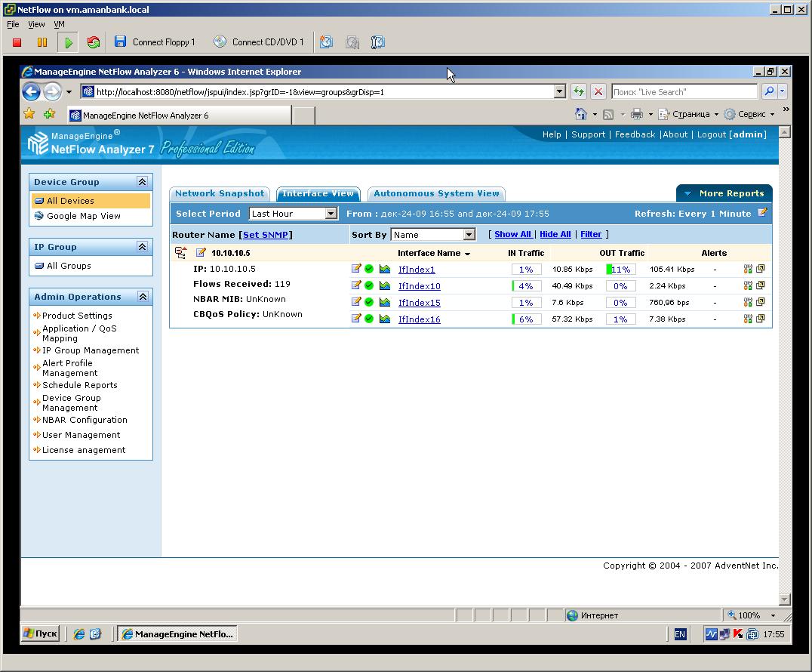Click the Show All link
This screenshot has width=812, height=672.
(x=512, y=234)
